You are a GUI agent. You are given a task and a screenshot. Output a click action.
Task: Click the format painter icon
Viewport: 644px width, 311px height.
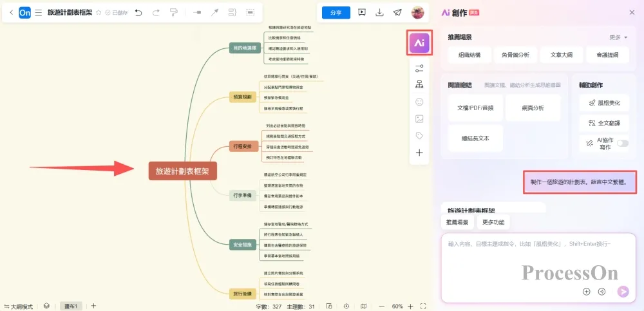(174, 12)
